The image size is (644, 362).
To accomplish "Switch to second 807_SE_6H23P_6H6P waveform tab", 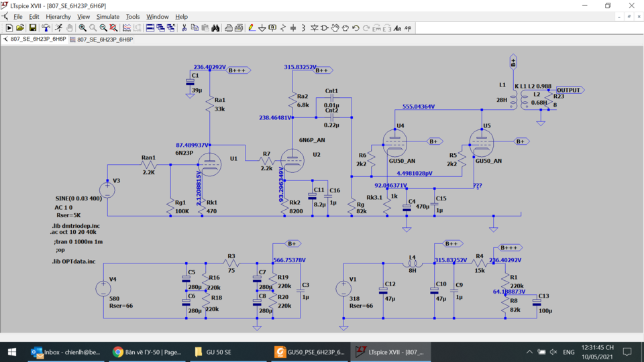I will point(101,40).
